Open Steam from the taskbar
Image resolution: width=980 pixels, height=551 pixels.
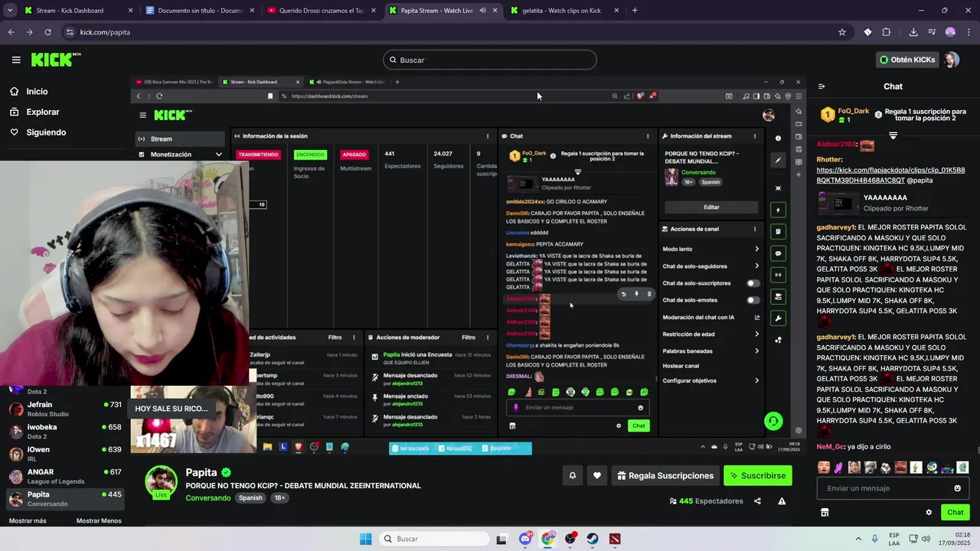pyautogui.click(x=593, y=539)
